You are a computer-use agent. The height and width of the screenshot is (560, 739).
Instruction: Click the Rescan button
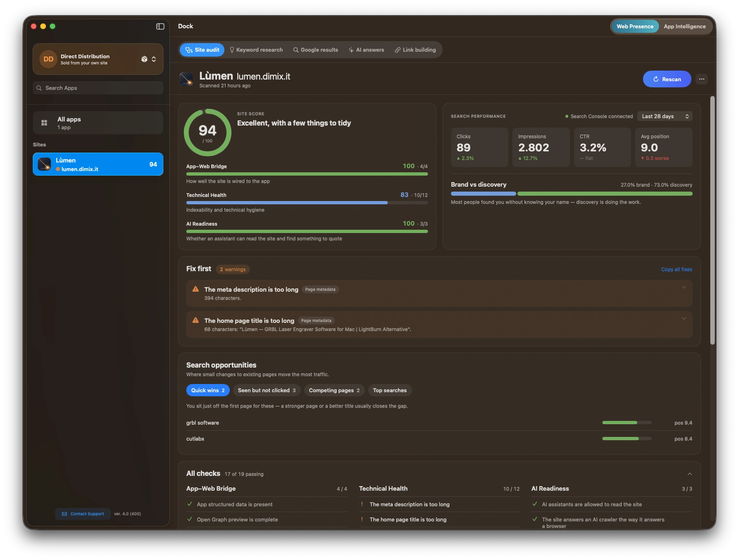[x=667, y=79]
